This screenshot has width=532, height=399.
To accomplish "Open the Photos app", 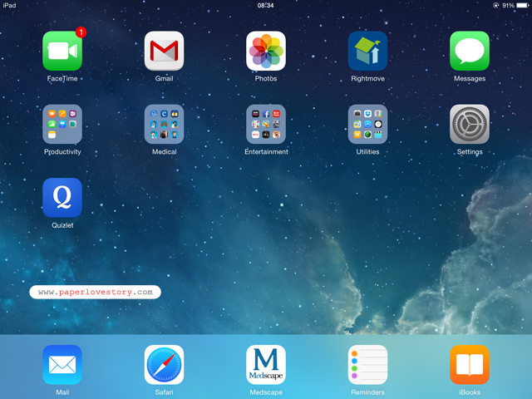I will pyautogui.click(x=266, y=51).
